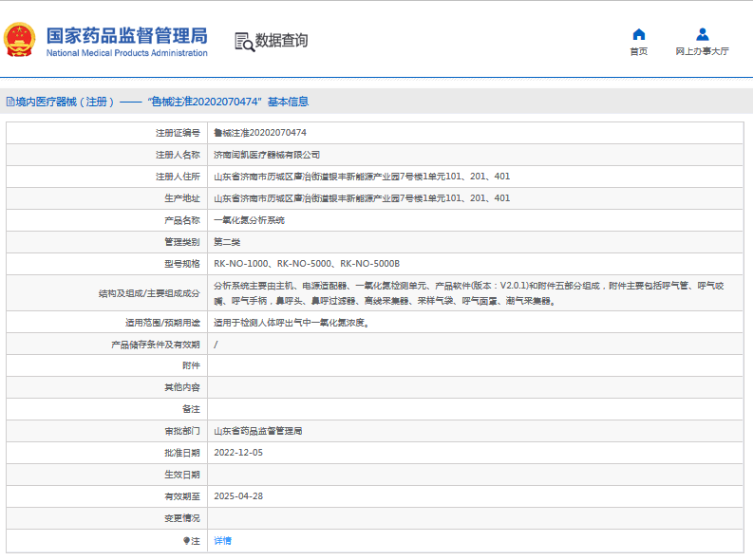Click National Medical Products Administration text
Image resolution: width=753 pixels, height=560 pixels.
[x=127, y=53]
